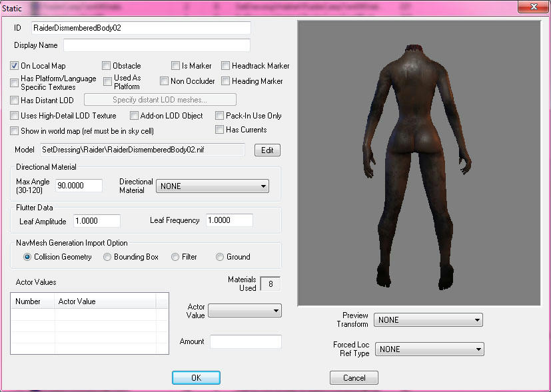Click the Model path field

click(x=143, y=150)
